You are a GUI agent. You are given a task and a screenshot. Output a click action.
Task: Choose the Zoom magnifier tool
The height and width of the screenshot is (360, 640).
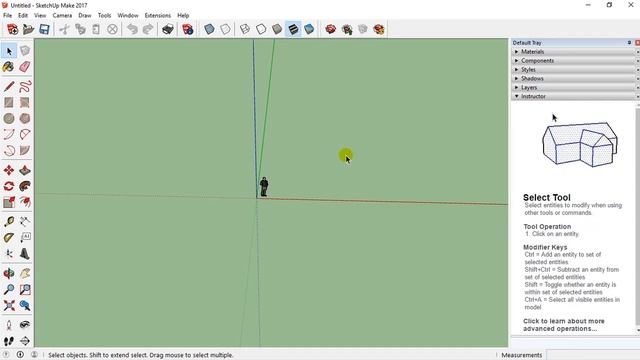coord(9,289)
